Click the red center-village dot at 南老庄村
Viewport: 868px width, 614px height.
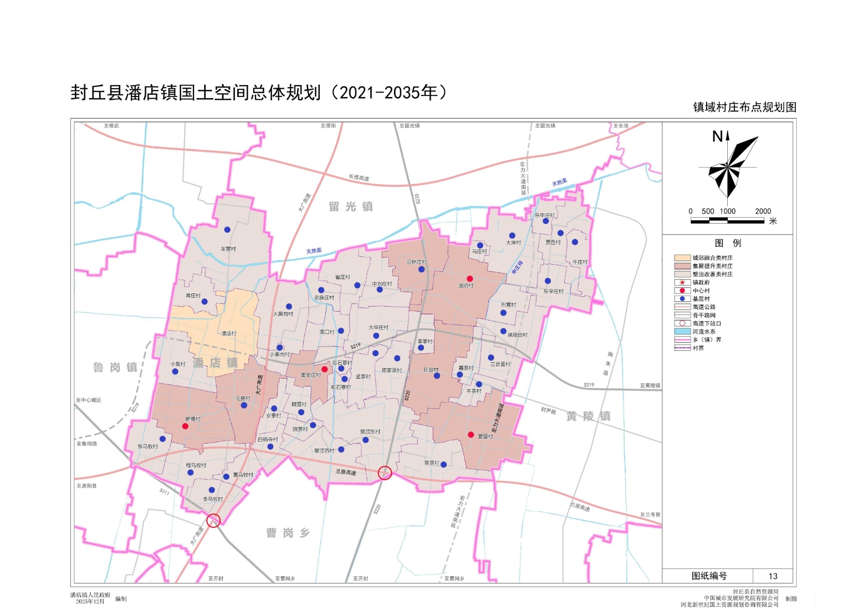[324, 369]
